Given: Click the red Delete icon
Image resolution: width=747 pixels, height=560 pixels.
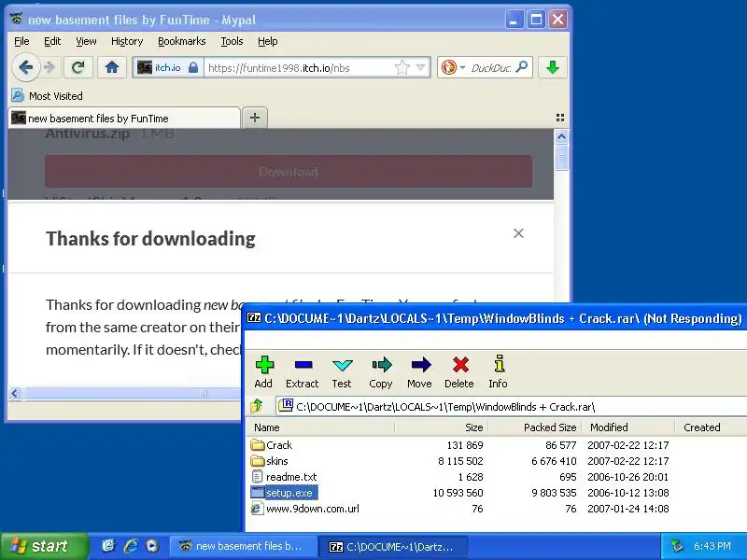Looking at the screenshot, I should [x=459, y=371].
